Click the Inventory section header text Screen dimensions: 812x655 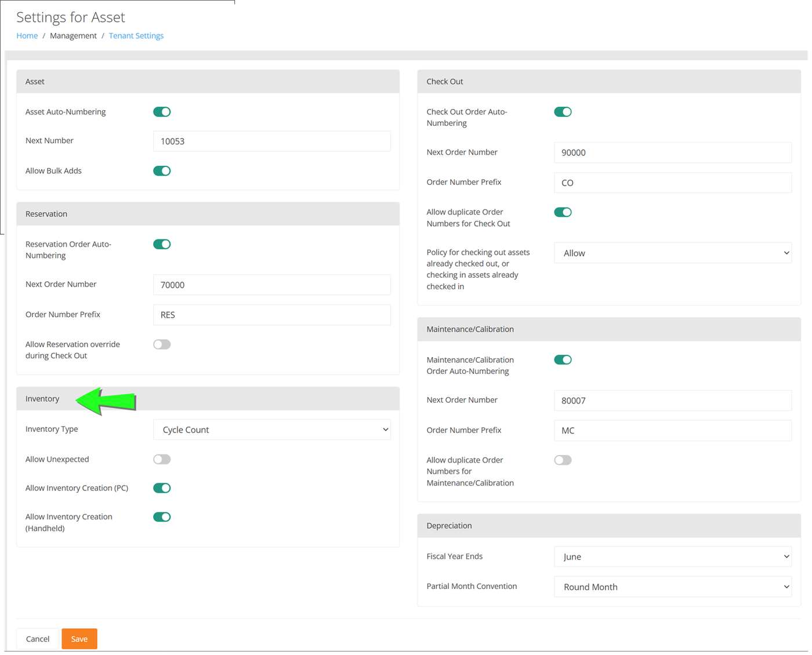[x=42, y=399]
